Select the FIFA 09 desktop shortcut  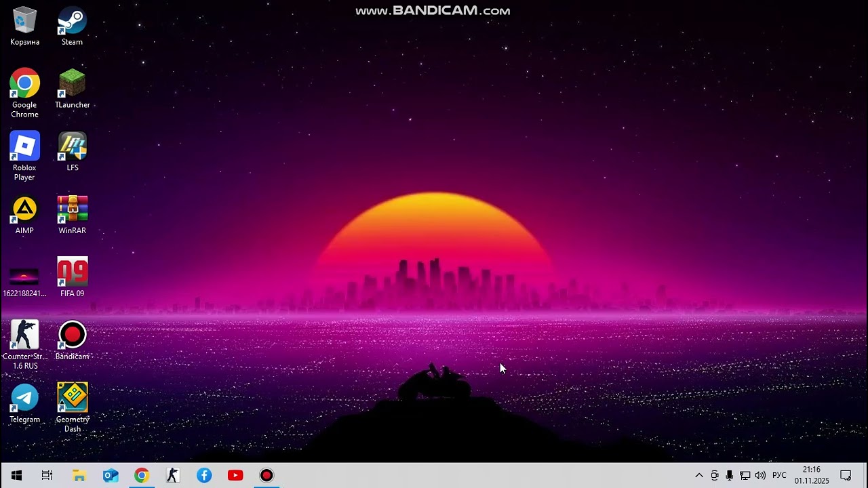72,277
